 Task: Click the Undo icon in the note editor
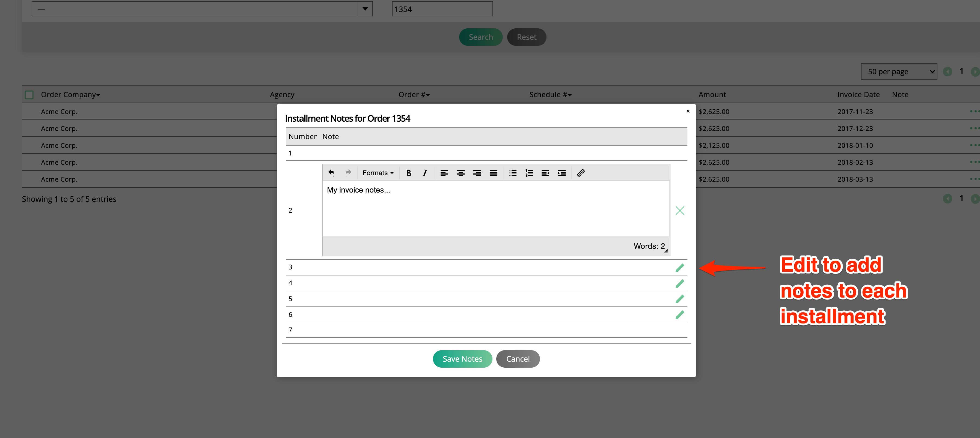coord(331,173)
